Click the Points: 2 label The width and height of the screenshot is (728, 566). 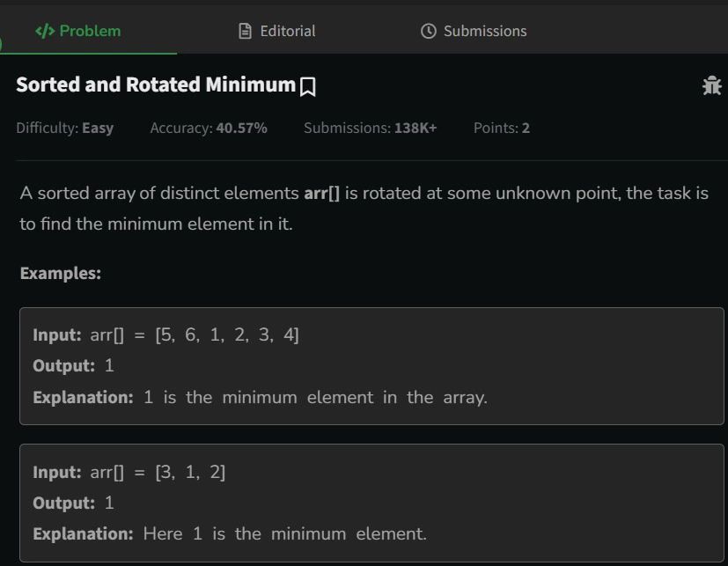502,128
